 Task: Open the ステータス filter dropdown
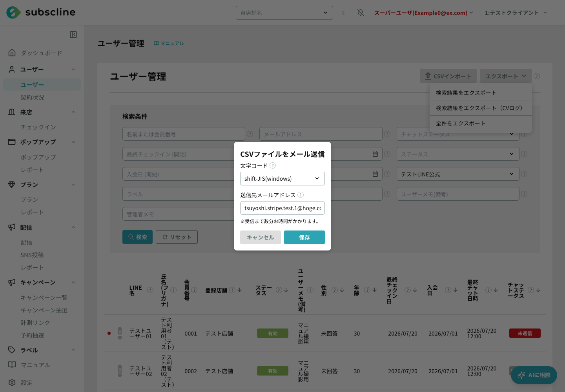coord(458,154)
